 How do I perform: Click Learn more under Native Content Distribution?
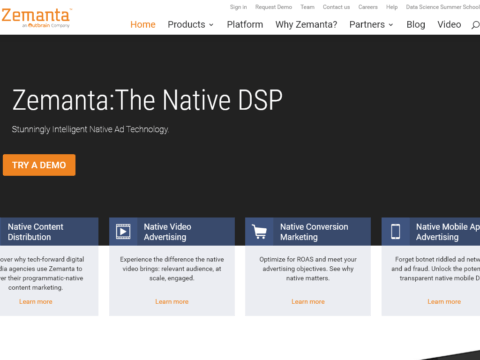pos(36,302)
